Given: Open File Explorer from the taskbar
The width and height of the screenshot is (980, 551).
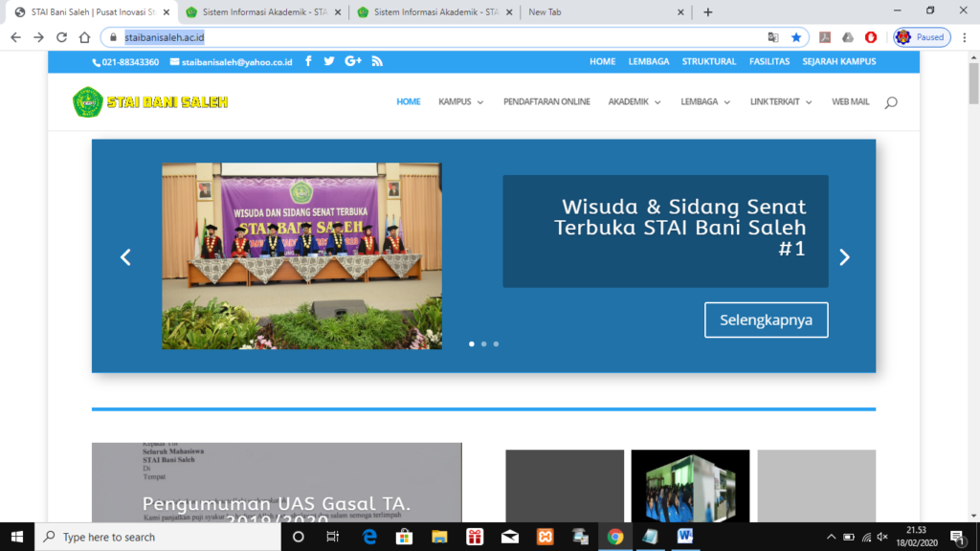Looking at the screenshot, I should click(439, 537).
